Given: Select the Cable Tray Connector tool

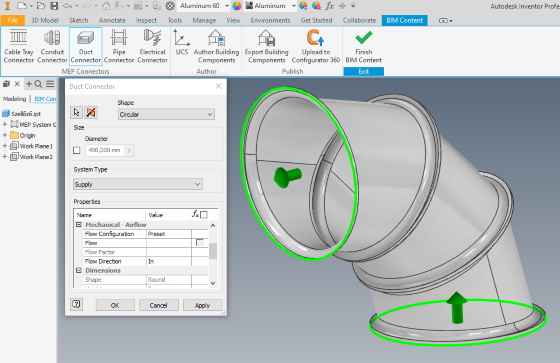Looking at the screenshot, I should click(19, 46).
